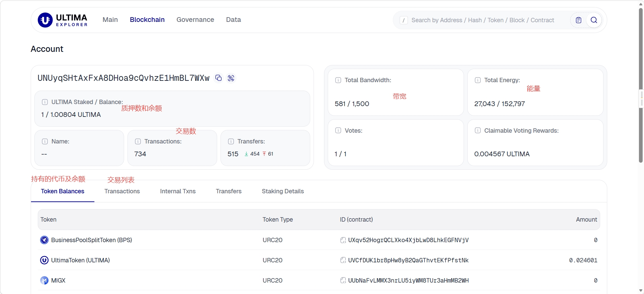Open the Main menu
Screen dimensions: 644x294
tap(110, 20)
